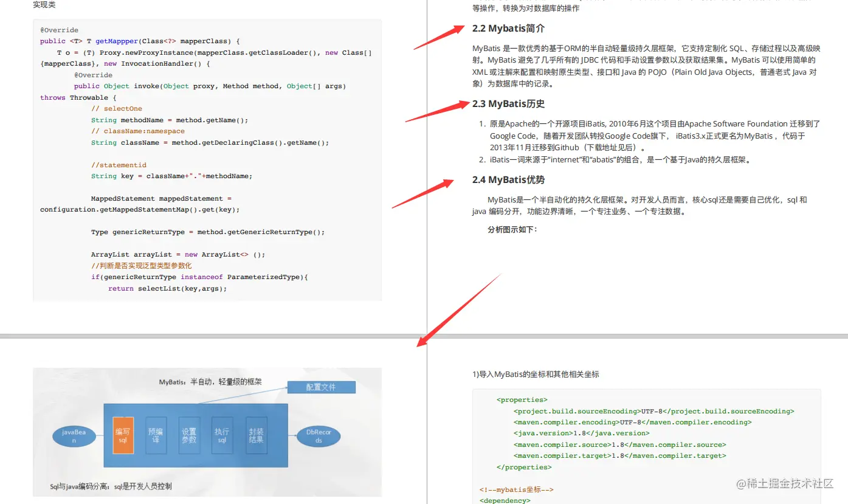Click the "String className = method.getDeclaringClass()" line
Screen dimensions: 848x504
[210, 143]
